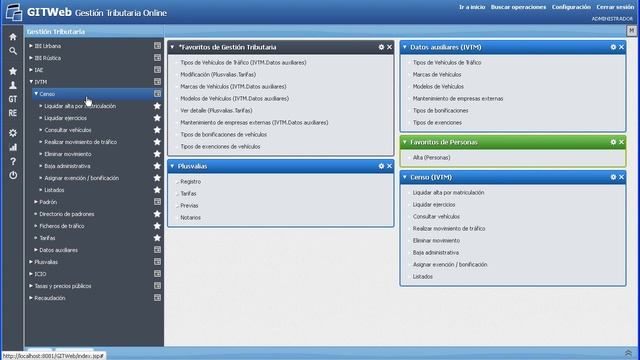Open Tipos de exenciones in Datos auxiliares panel

437,122
